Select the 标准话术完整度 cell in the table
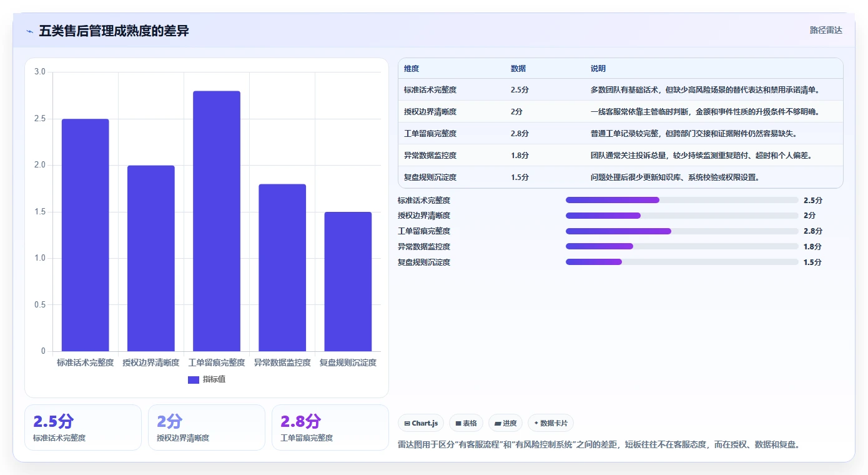The height and width of the screenshot is (475, 868). [430, 90]
